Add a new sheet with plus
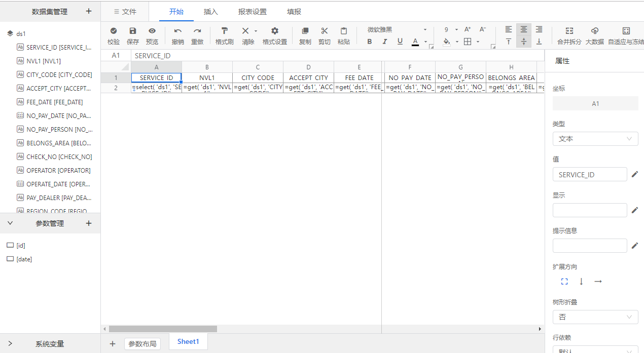The height and width of the screenshot is (353, 644). [x=113, y=344]
